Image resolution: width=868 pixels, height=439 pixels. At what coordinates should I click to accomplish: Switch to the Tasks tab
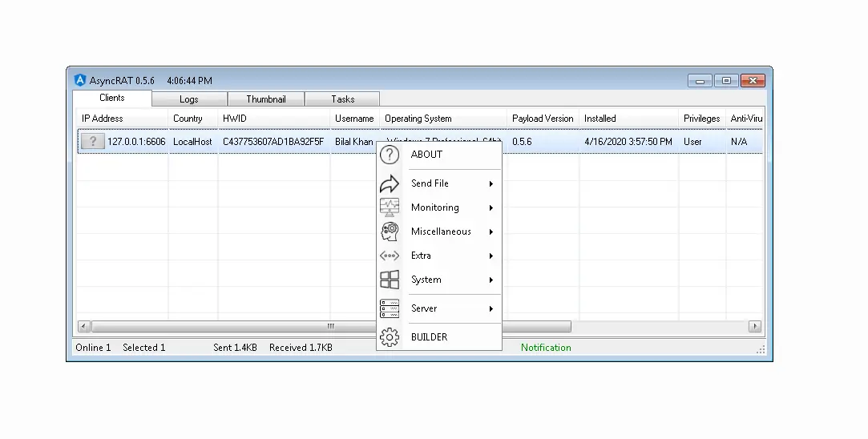coord(343,99)
